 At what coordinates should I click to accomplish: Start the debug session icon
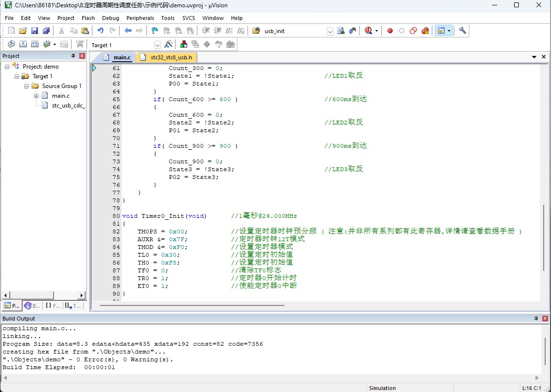[x=368, y=31]
